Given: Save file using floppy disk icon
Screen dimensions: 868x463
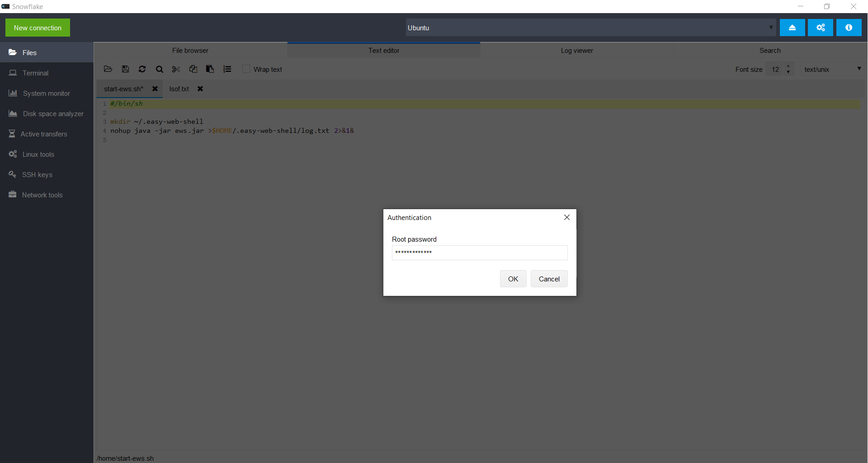Looking at the screenshot, I should [x=125, y=69].
